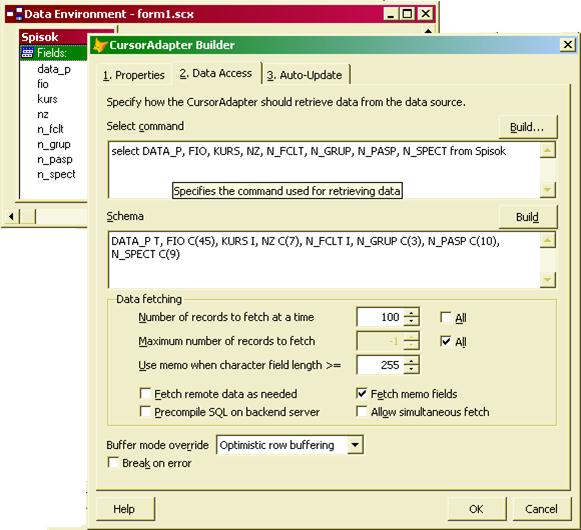Confirm the dialog with OK

pyautogui.click(x=476, y=509)
